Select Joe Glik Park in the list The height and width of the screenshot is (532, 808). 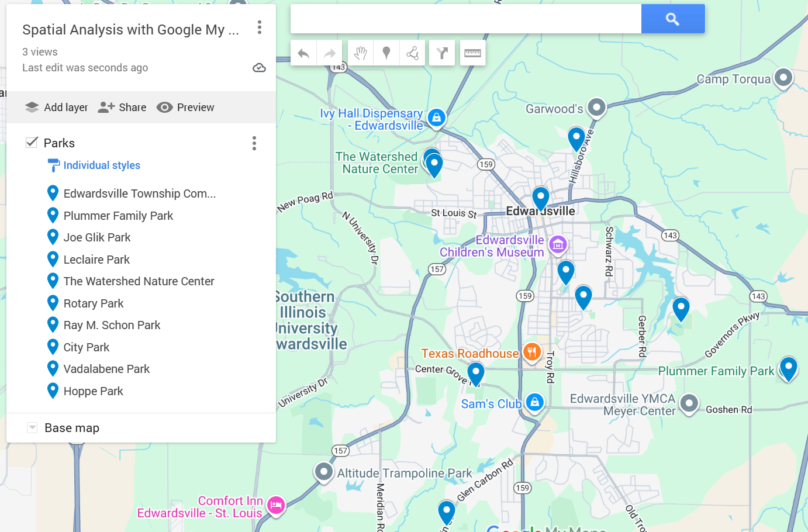[97, 237]
